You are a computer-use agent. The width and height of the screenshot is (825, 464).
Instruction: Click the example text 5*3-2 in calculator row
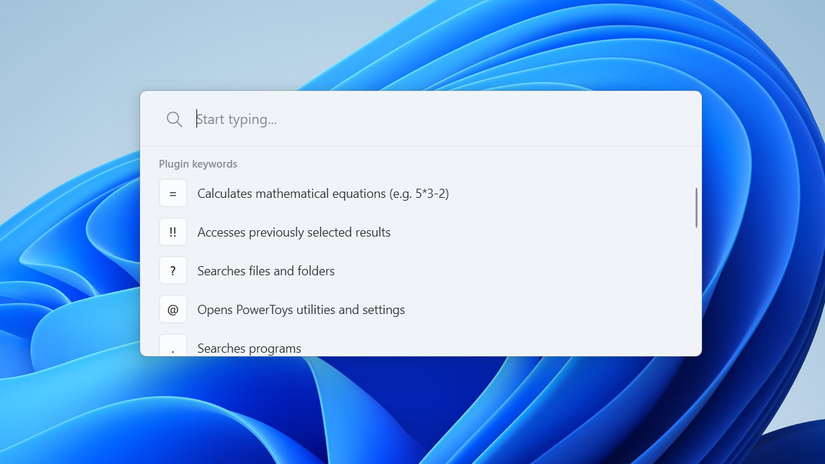coord(430,194)
